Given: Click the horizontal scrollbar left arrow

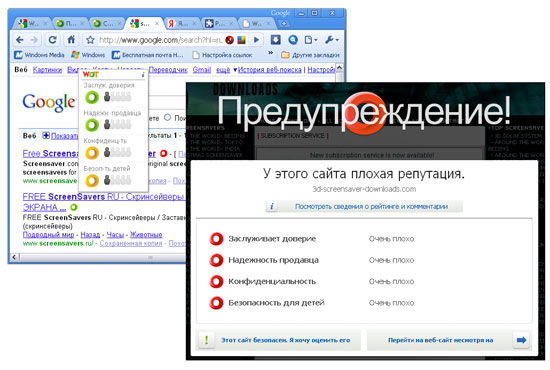Looking at the screenshot, I should coord(14,257).
